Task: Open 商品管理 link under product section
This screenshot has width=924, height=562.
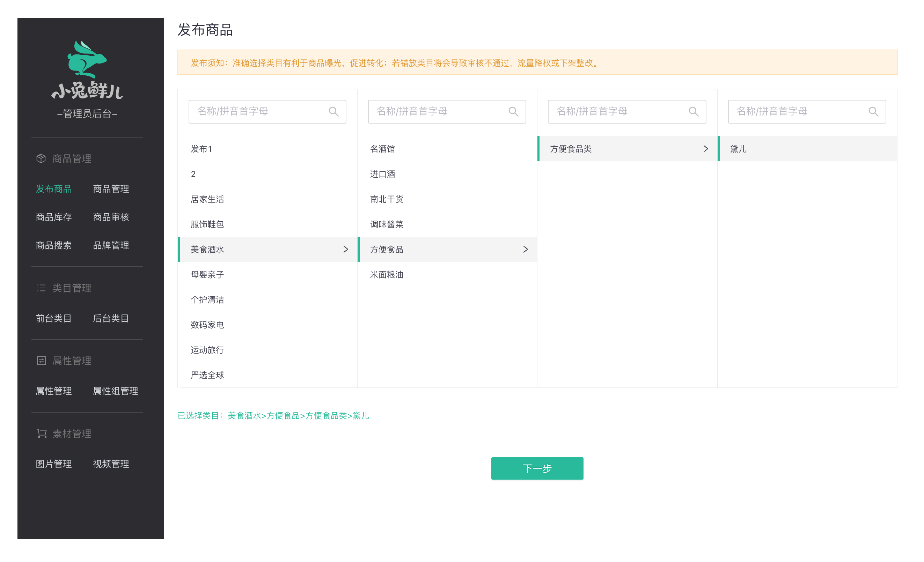Action: click(111, 188)
